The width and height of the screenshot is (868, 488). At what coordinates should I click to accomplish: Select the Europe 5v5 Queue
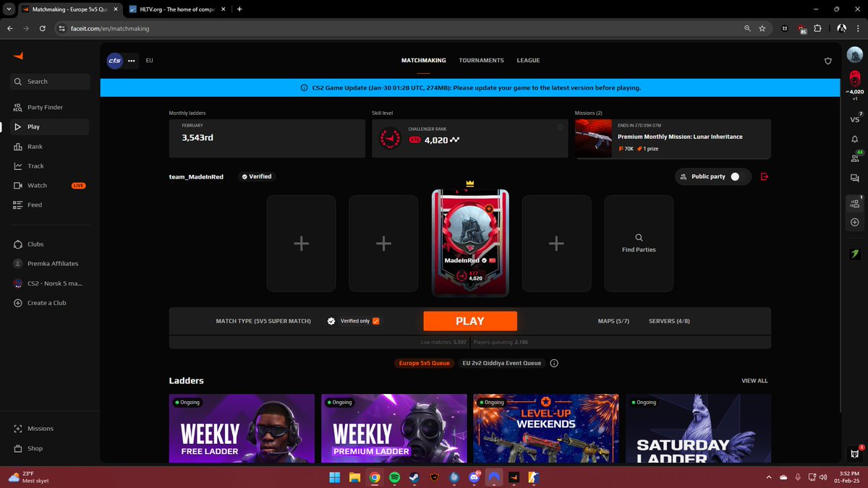click(424, 364)
